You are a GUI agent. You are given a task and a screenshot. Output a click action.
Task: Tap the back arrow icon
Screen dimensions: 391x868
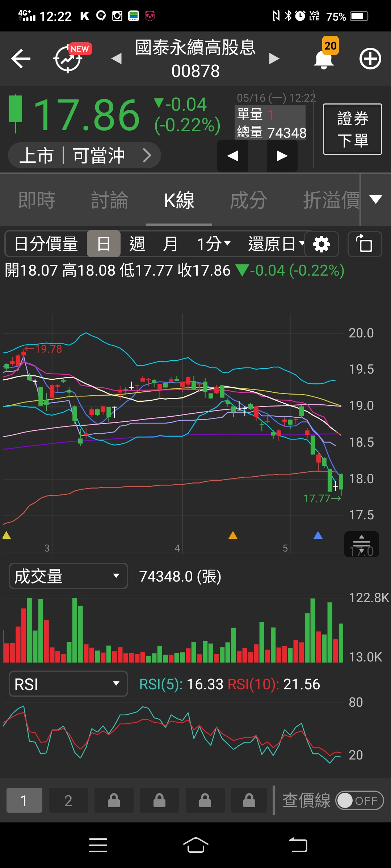21,59
